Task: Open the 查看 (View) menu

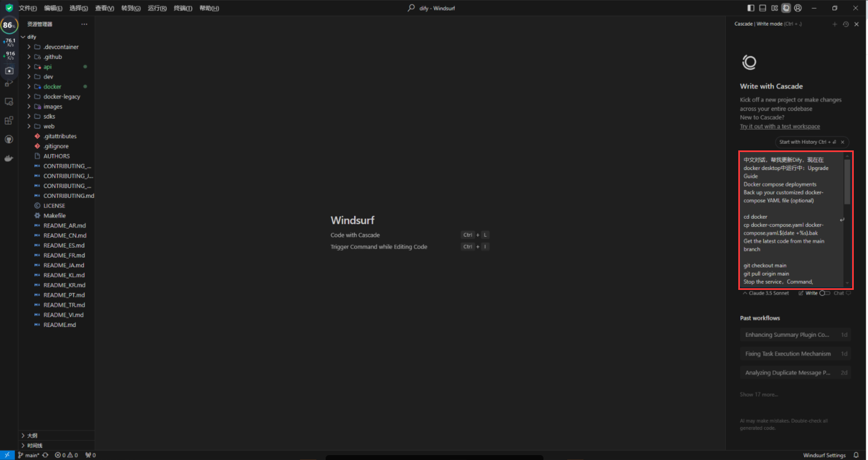Action: coord(105,8)
